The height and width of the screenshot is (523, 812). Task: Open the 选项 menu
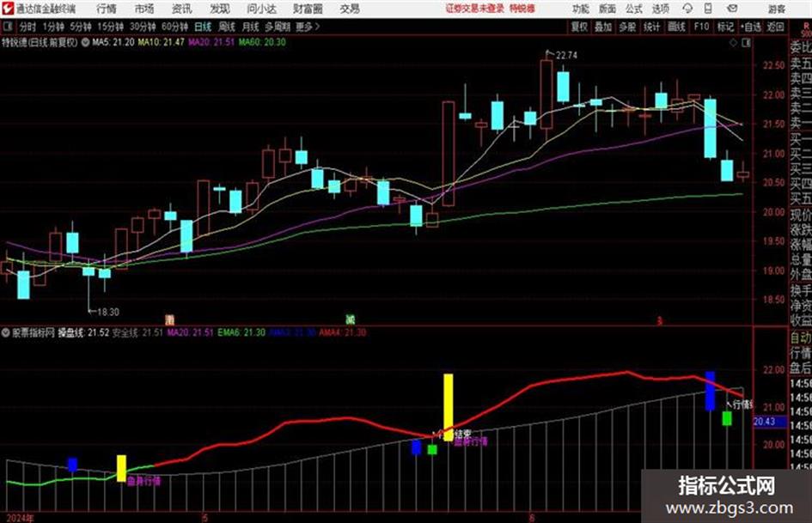tap(660, 9)
